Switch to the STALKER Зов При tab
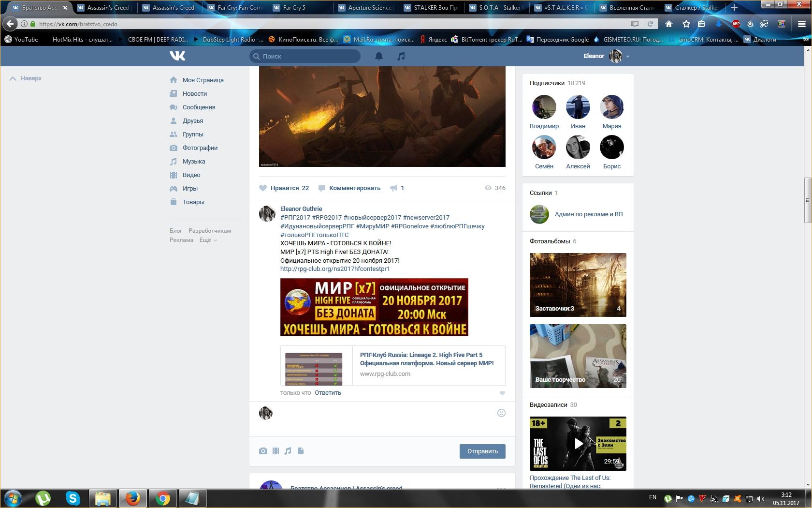 click(431, 8)
